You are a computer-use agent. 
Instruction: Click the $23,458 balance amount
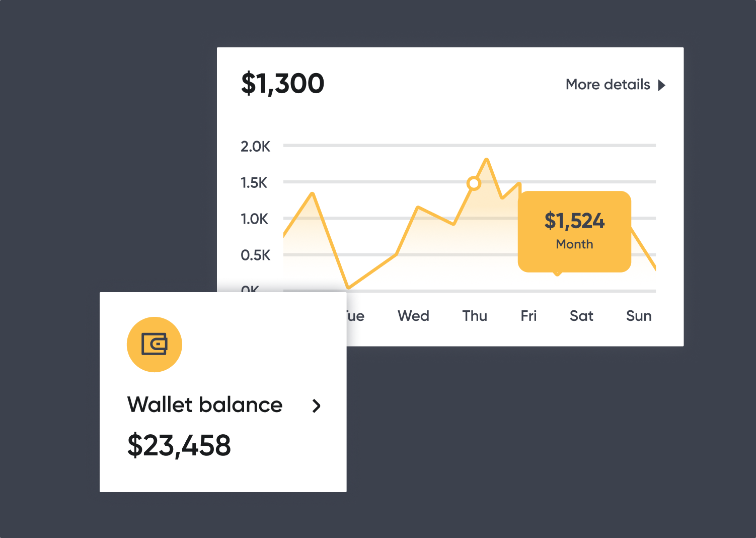pos(179,446)
